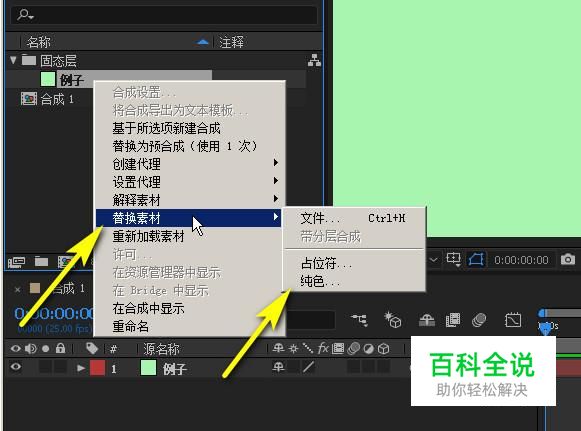Close the 合成 1 timeline tab
The width and height of the screenshot is (581, 431).
[17, 289]
